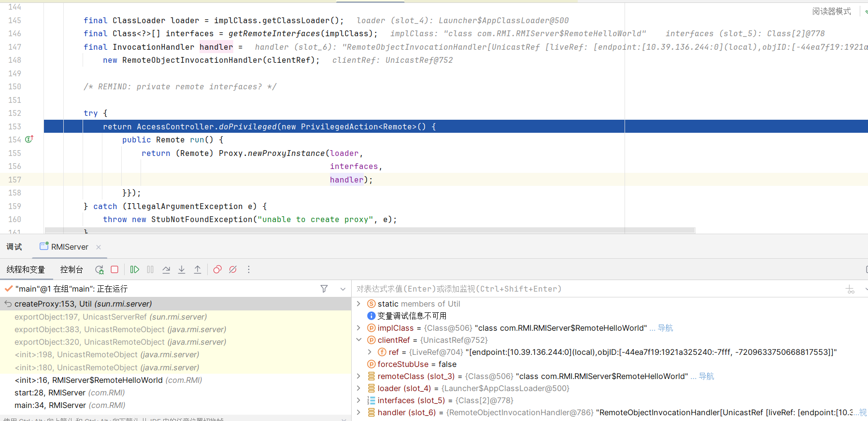The image size is (868, 421).
Task: Click the horizontal scrollbar of the code editor
Action: coord(370,230)
